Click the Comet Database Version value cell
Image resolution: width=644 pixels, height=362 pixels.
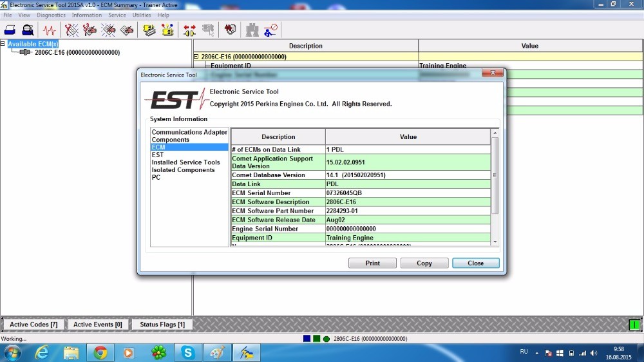click(x=408, y=175)
